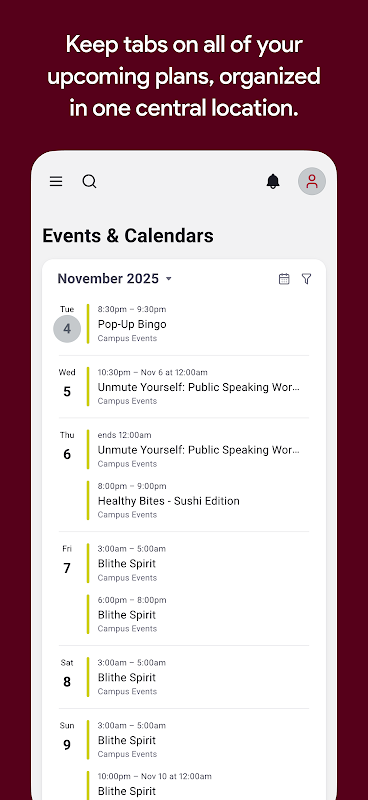Open the Pop-Up Bingo event
The image size is (368, 800).
point(198,324)
